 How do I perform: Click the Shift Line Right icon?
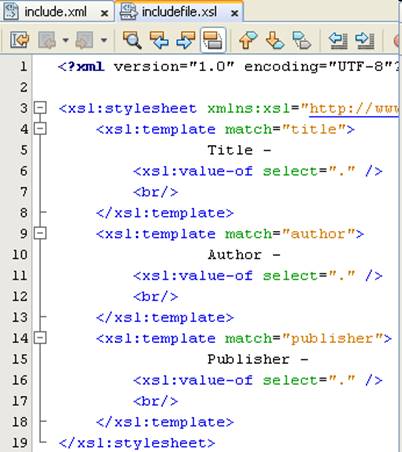point(365,40)
